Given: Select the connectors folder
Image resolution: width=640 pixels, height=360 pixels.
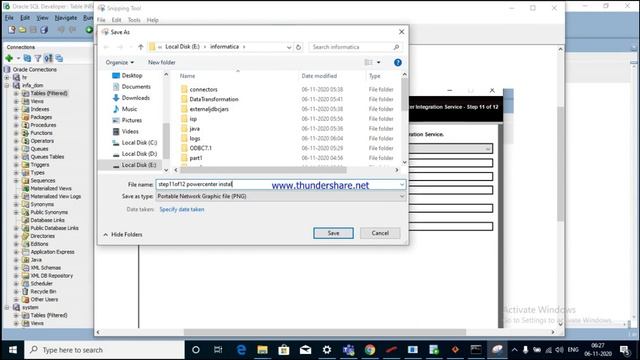Looking at the screenshot, I should click(199, 89).
